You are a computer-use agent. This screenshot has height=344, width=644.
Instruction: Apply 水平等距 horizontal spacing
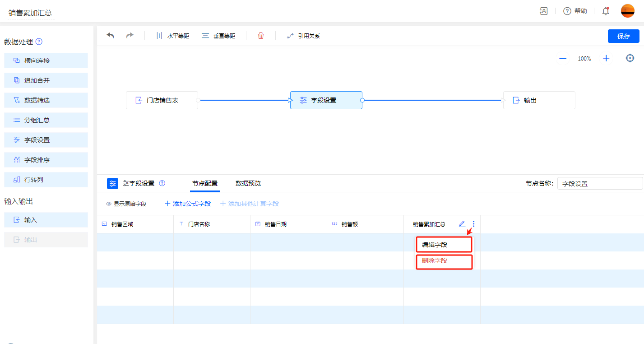pyautogui.click(x=173, y=36)
